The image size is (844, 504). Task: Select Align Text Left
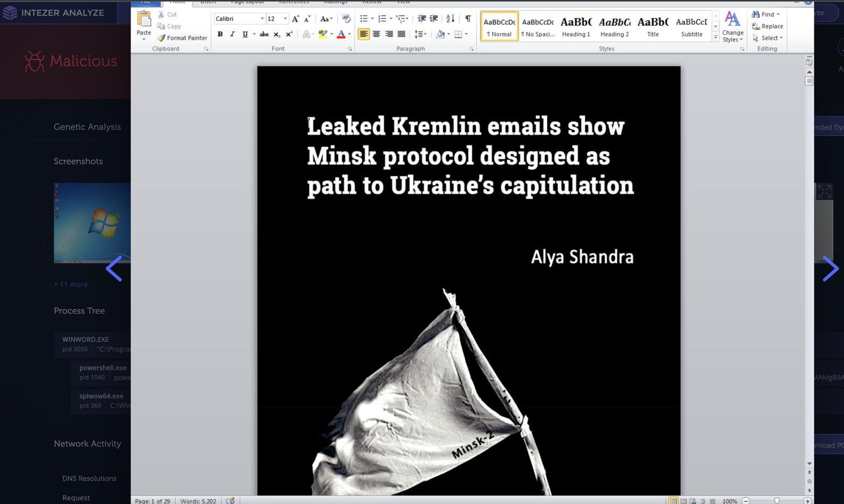pos(363,34)
